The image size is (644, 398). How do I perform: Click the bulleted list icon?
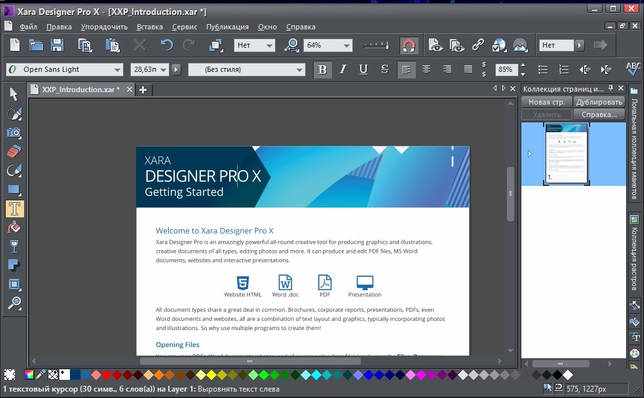543,69
